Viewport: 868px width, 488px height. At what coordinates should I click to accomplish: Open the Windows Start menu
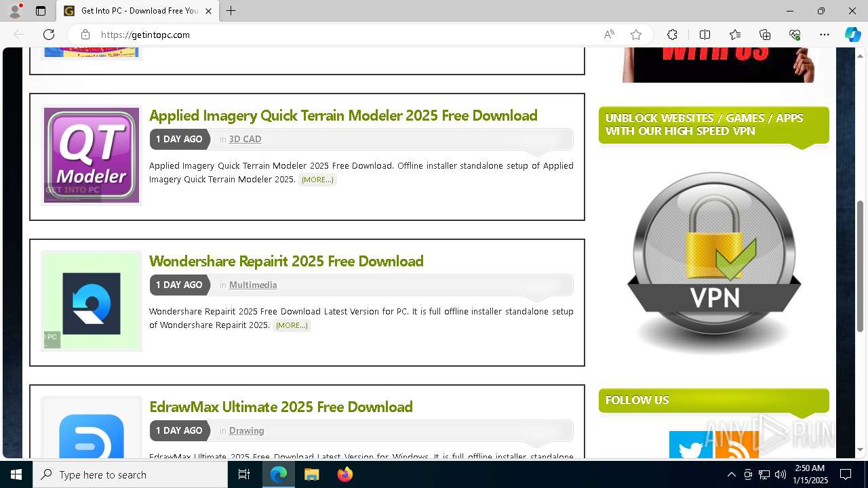tap(16, 474)
